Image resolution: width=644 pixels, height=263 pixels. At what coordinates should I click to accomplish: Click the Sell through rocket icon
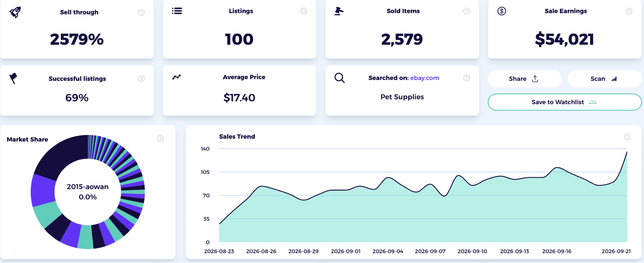tap(15, 12)
